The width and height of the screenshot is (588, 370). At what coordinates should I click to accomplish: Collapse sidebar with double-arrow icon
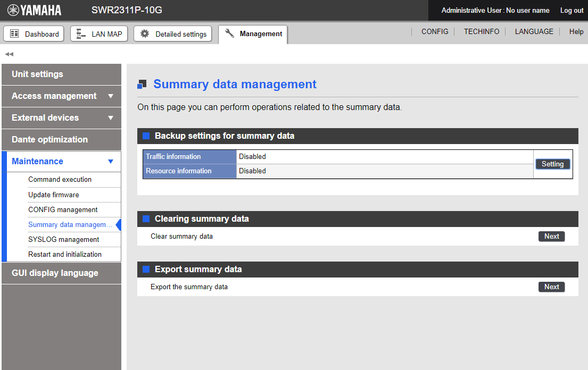(9, 54)
